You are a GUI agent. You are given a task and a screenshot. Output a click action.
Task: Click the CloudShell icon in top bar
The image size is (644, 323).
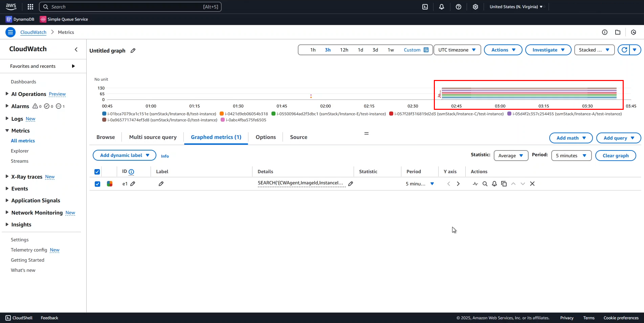[425, 7]
